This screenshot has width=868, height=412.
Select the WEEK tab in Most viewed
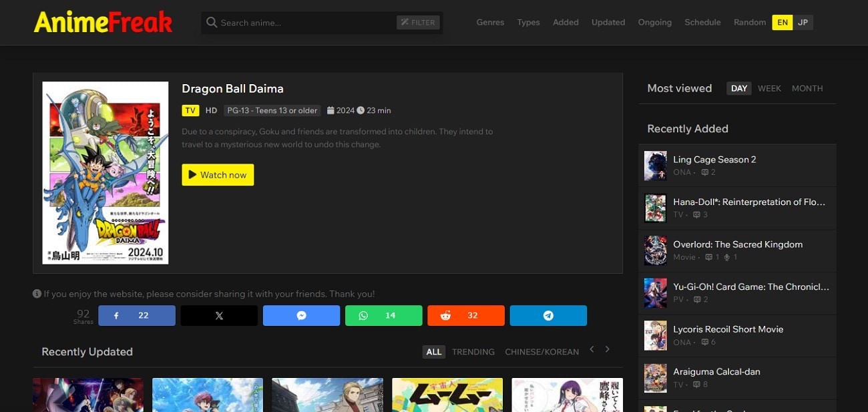(769, 88)
